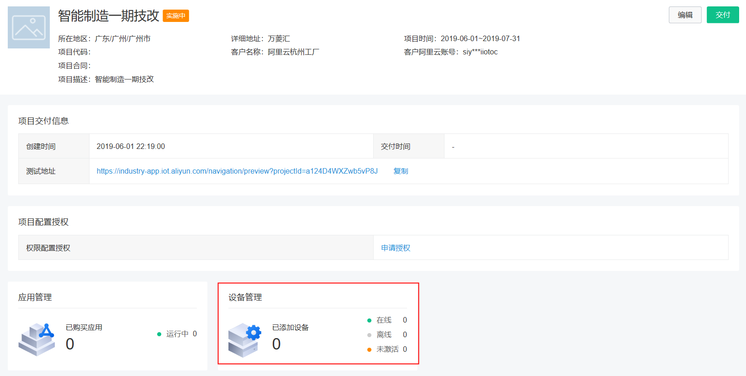This screenshot has height=376, width=746.
Task: Click the 已购买应用 count number
Action: 70,344
